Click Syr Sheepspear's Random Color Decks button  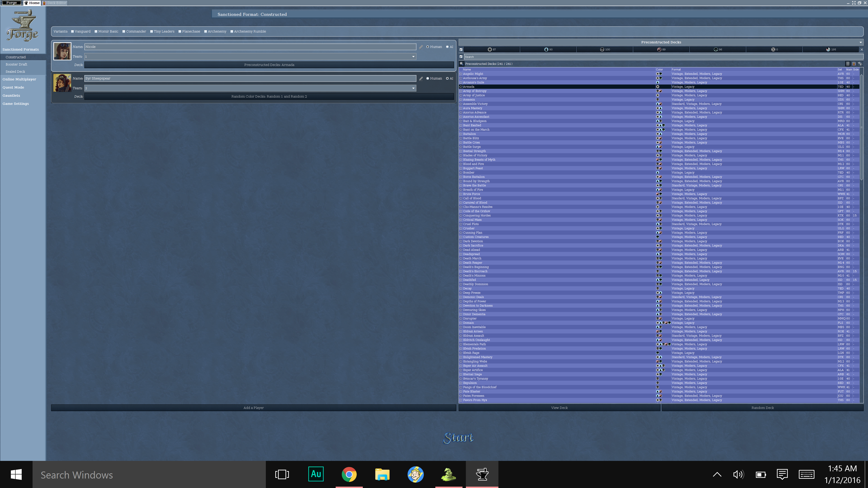tap(269, 96)
